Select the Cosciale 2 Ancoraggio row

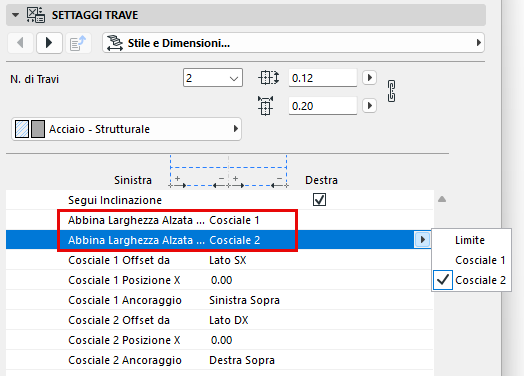(x=219, y=360)
